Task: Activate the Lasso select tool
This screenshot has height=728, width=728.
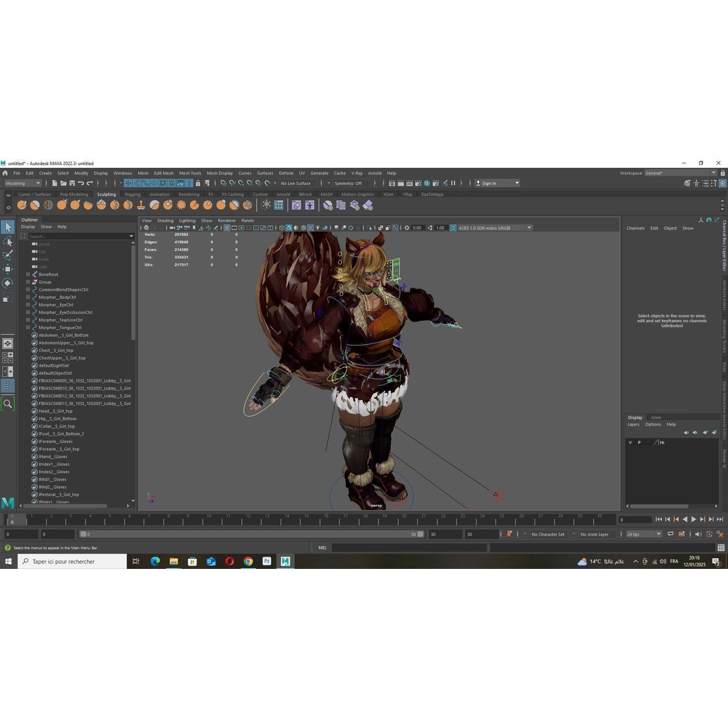Action: pos(8,241)
